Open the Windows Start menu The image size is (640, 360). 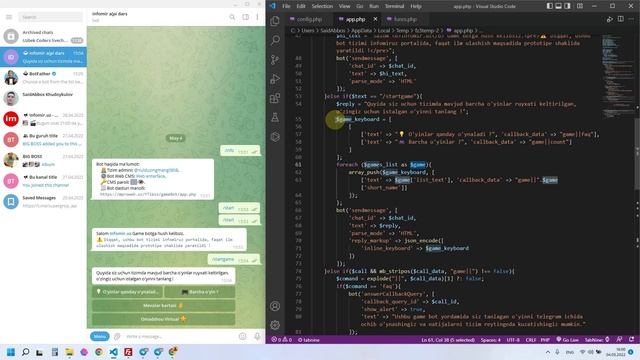pos(11,352)
